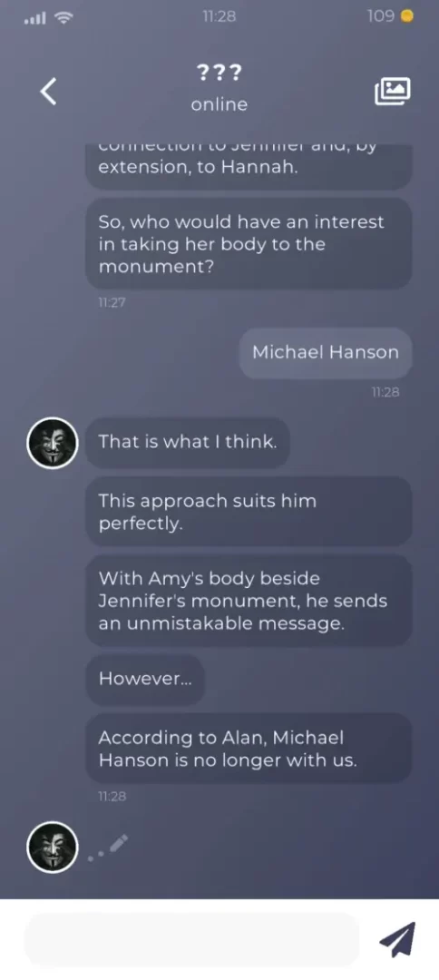Tap the typing pencil indicator
This screenshot has width=439, height=980.
tap(109, 849)
